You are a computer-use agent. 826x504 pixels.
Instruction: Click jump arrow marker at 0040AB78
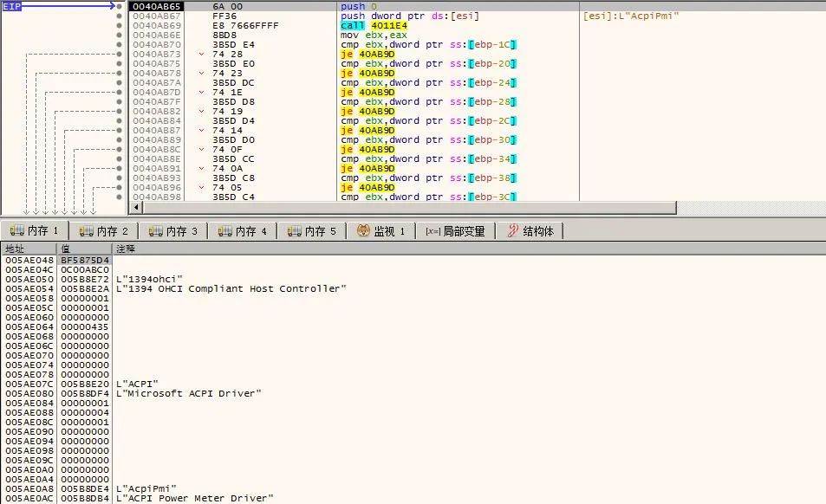pyautogui.click(x=202, y=74)
